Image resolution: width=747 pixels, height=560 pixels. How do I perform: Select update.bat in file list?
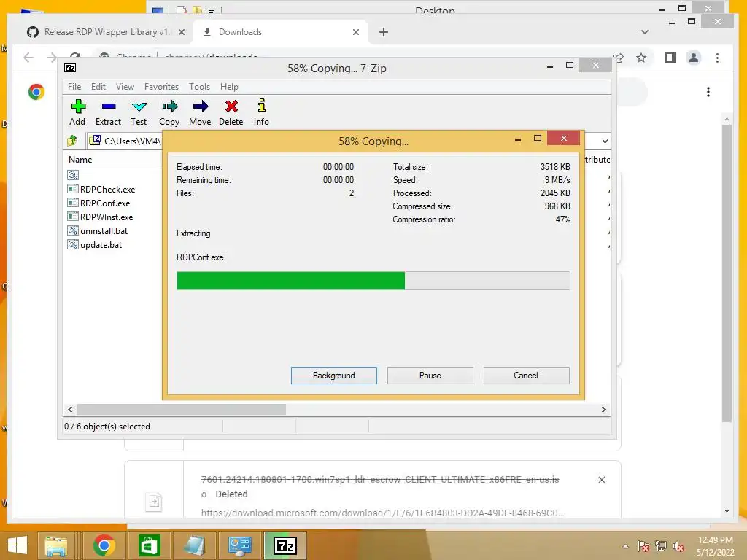pyautogui.click(x=101, y=245)
